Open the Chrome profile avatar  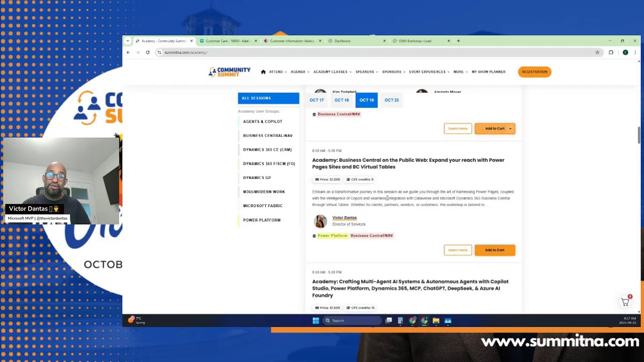(625, 52)
